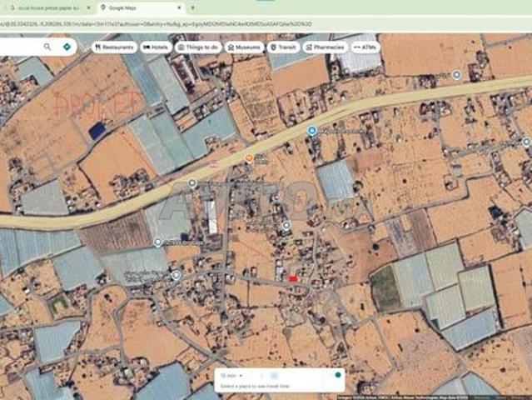Click the red highlighted plot marker
This screenshot has height=400, width=532.
[x=293, y=277]
